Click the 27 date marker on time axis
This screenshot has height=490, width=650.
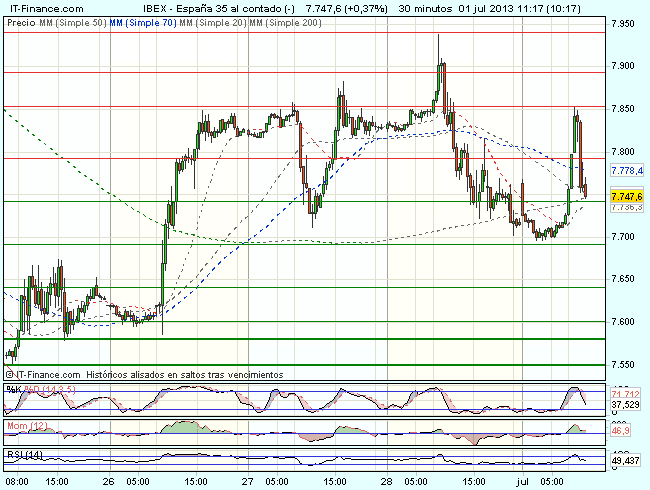[x=246, y=481]
